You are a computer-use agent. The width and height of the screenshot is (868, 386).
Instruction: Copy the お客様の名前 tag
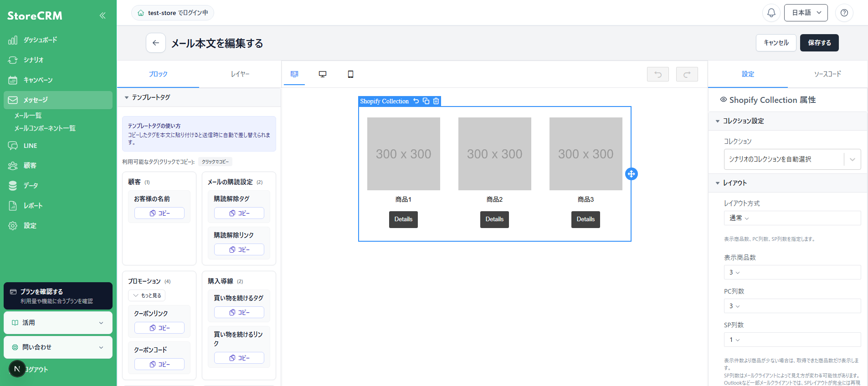159,213
